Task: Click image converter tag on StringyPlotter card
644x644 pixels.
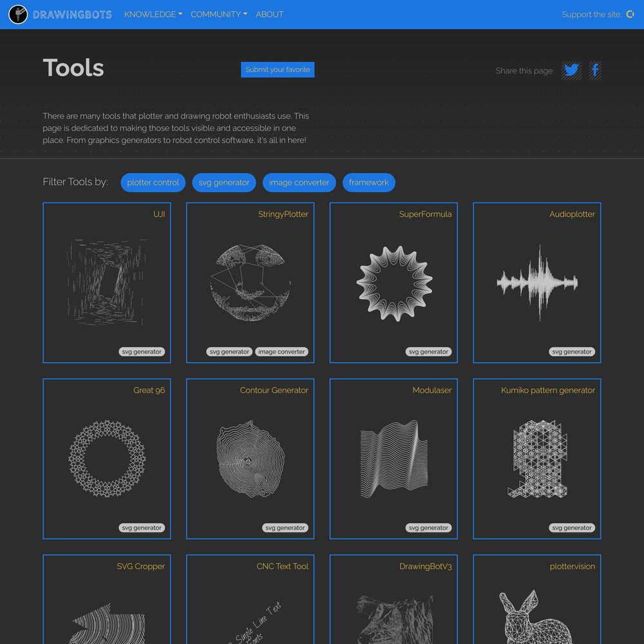Action: (281, 352)
